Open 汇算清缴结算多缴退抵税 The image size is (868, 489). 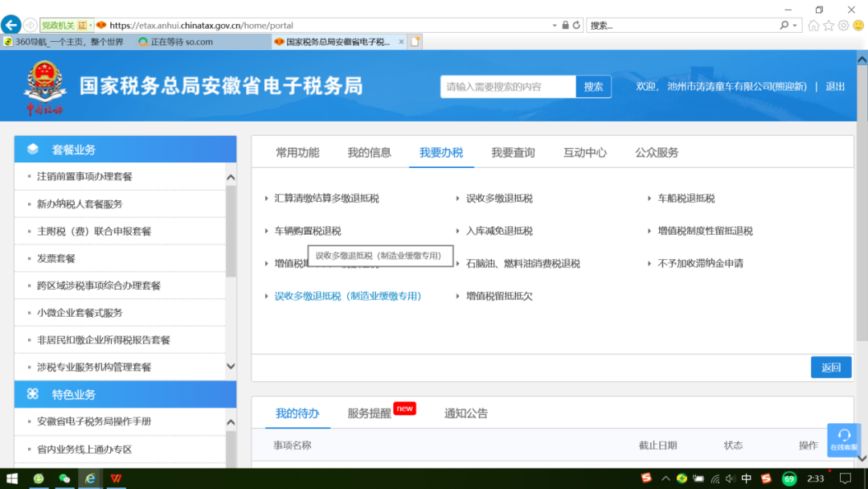[326, 199]
